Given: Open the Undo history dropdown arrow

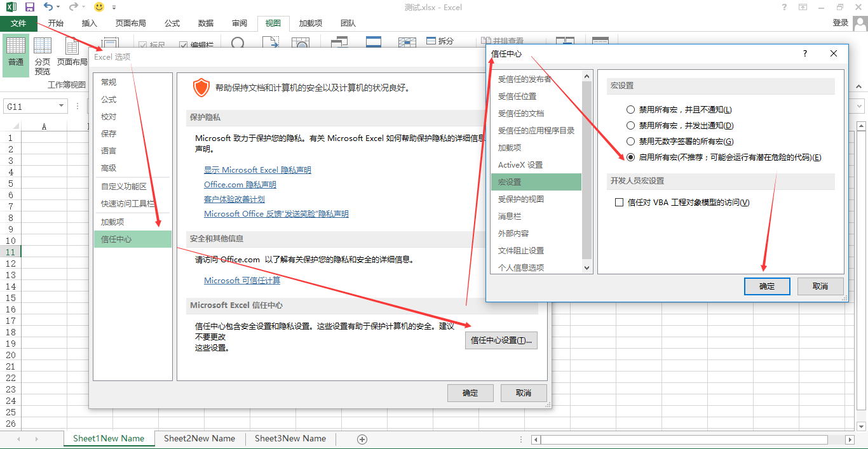Looking at the screenshot, I should [58, 8].
